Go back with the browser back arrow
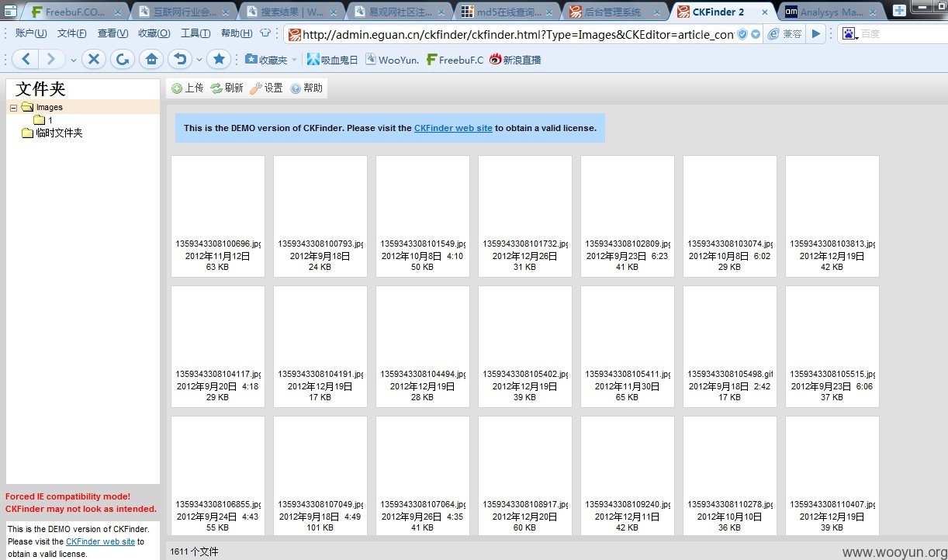948x560 pixels. coord(25,59)
